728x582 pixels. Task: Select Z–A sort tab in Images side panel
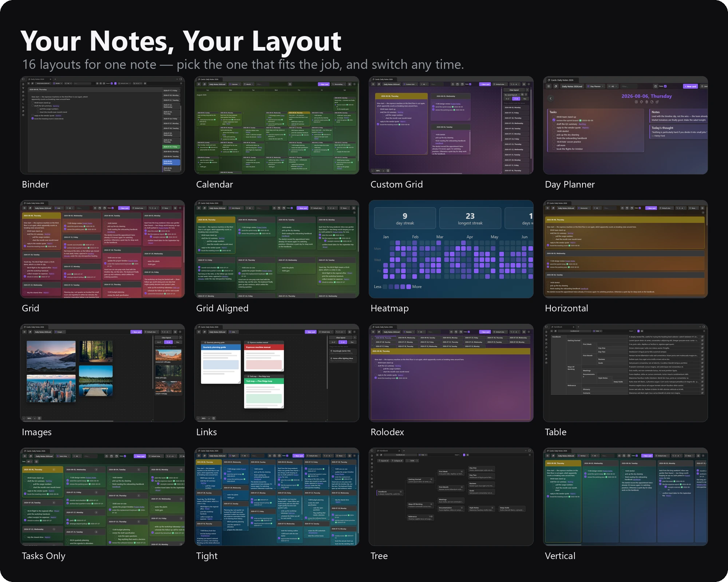(169, 342)
